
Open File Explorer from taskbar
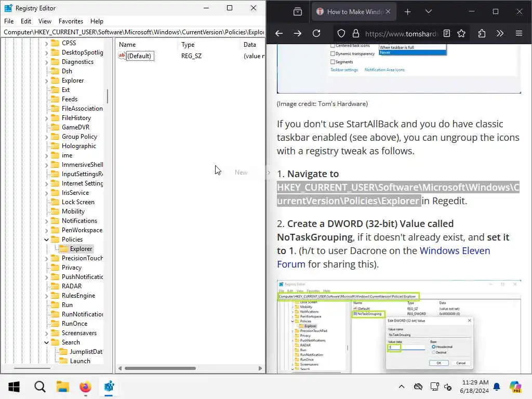[x=63, y=387]
